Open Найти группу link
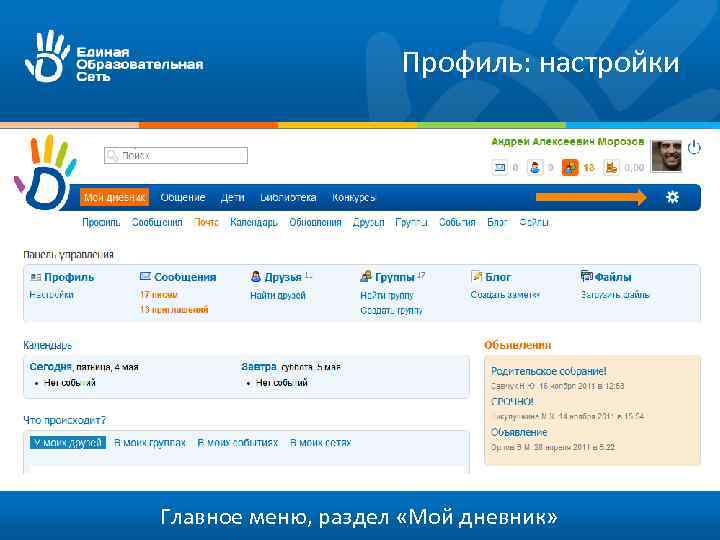 click(387, 295)
